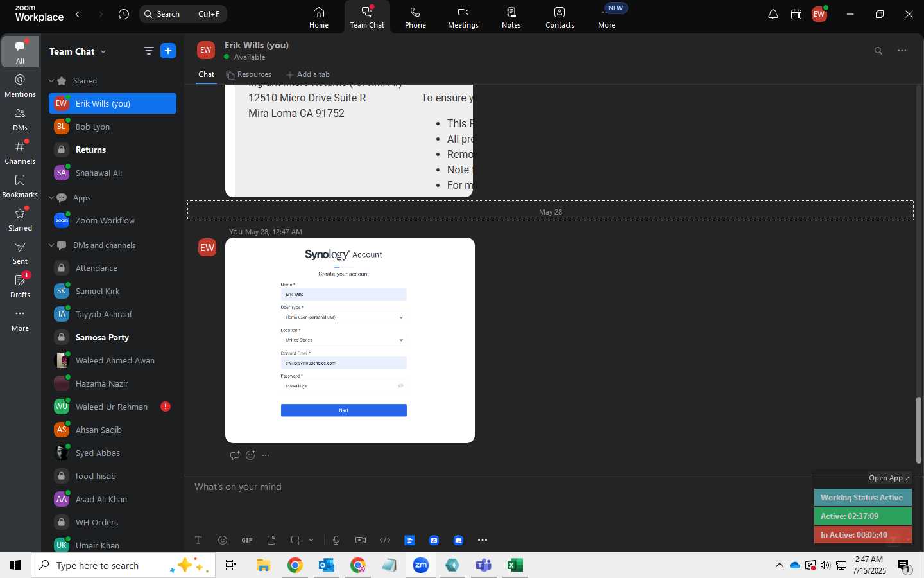Insert a code snippet icon

(x=385, y=540)
